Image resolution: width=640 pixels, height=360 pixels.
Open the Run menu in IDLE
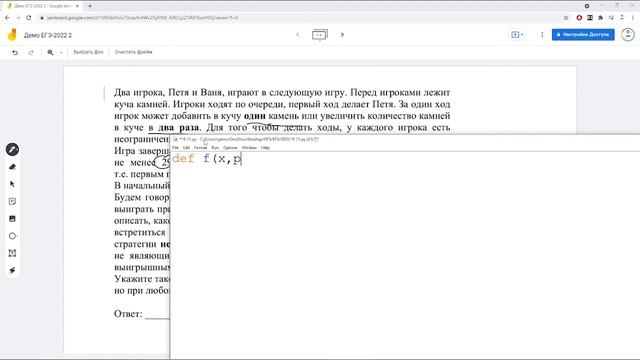[215, 147]
